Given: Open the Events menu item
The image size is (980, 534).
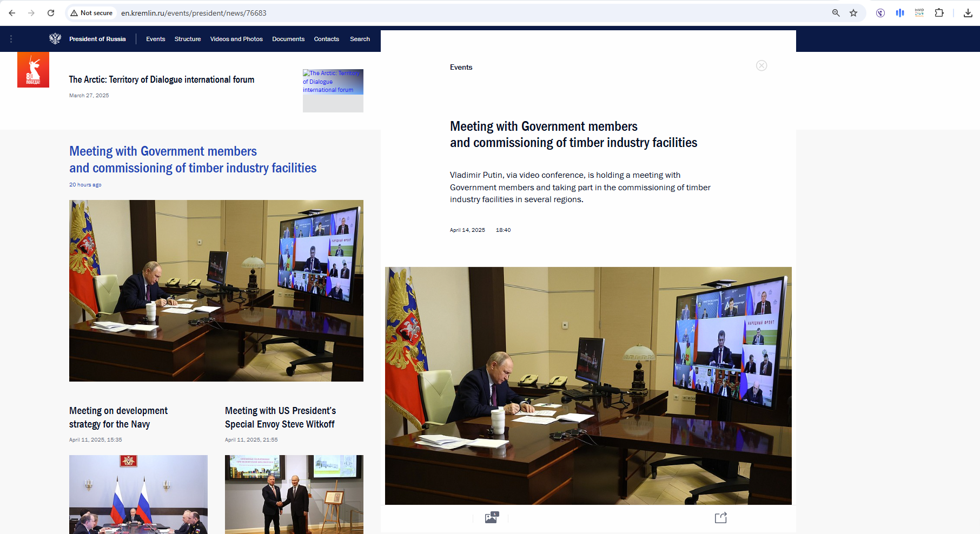Looking at the screenshot, I should pyautogui.click(x=155, y=39).
